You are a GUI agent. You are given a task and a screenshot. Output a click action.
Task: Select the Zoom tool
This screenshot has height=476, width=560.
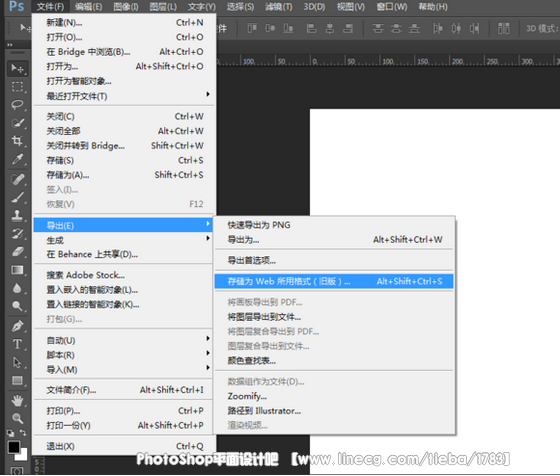pos(17,418)
